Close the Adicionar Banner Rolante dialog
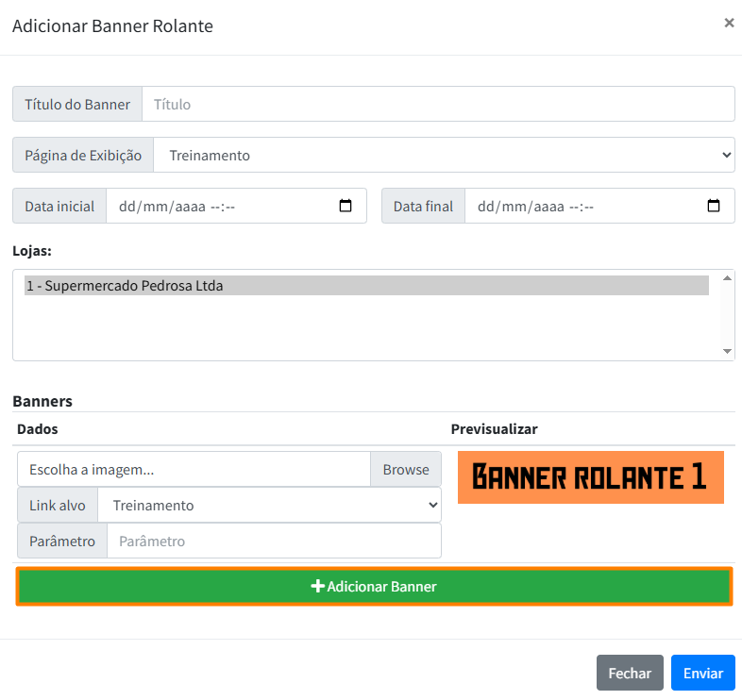742x700 pixels. click(x=729, y=24)
